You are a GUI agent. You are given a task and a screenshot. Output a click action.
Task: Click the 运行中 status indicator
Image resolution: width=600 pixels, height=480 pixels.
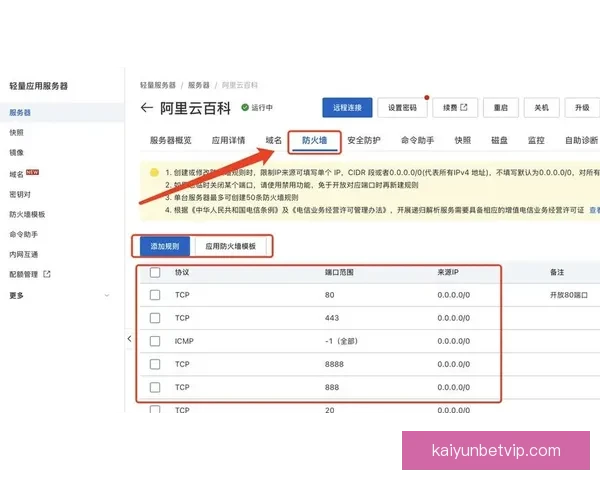[x=257, y=108]
